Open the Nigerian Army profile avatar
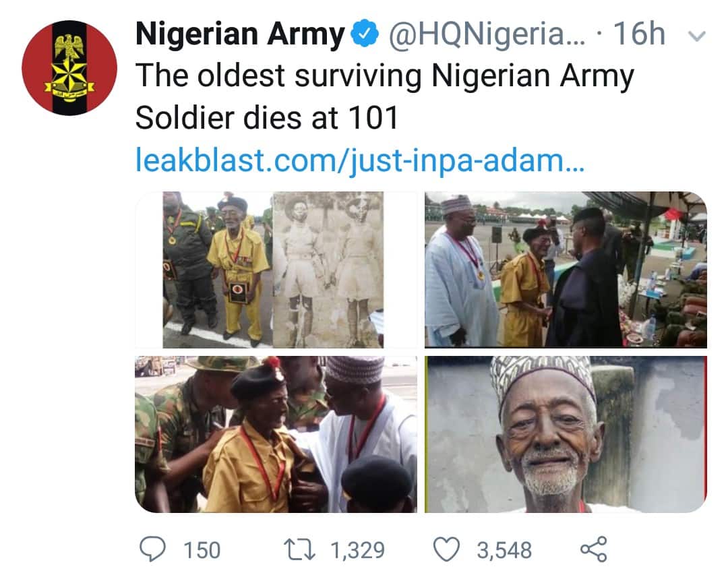Viewport: 728px width, 577px height. tap(69, 68)
